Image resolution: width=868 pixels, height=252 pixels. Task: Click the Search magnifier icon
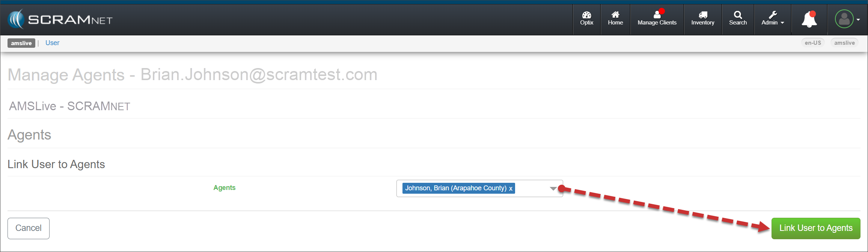(x=738, y=18)
